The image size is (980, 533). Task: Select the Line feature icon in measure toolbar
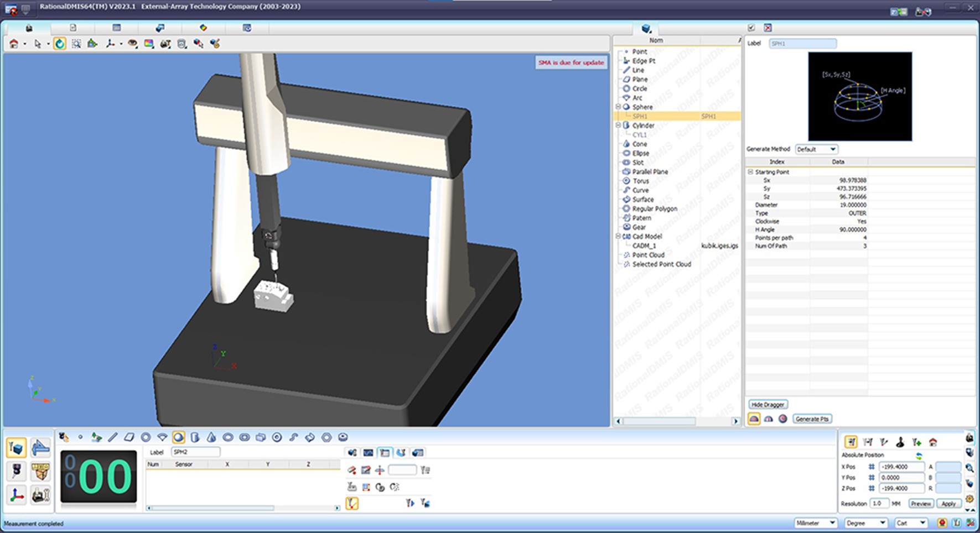pos(113,437)
